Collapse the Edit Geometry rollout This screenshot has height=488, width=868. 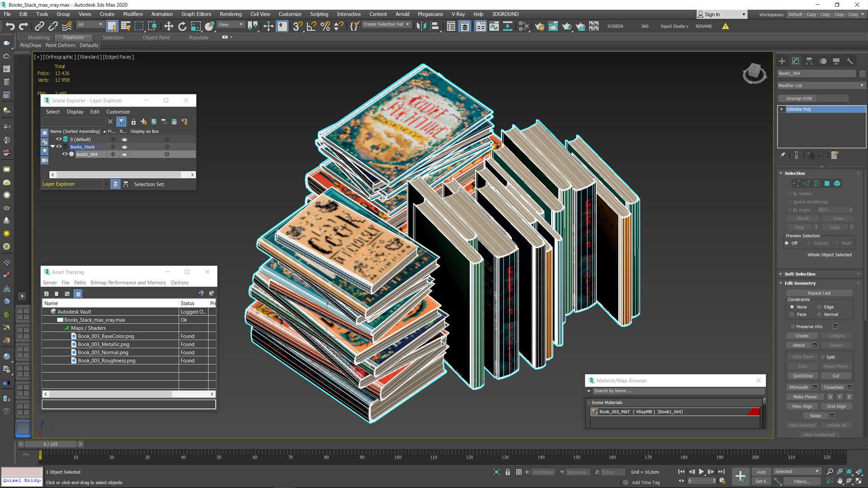[x=800, y=283]
